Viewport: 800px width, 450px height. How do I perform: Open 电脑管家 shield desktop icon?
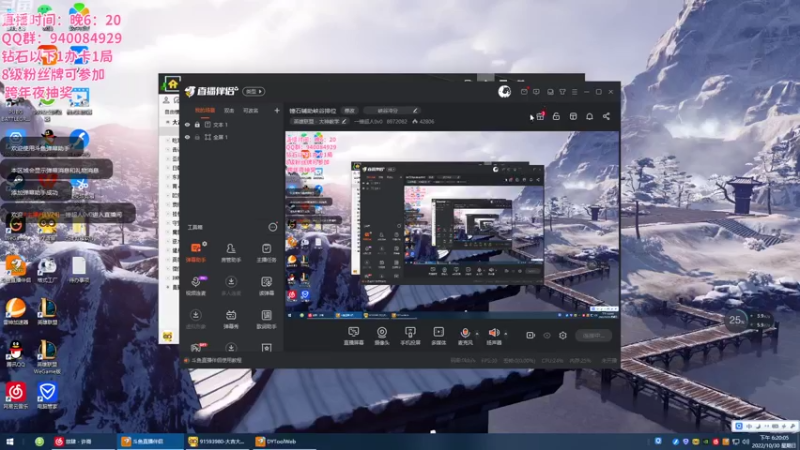coord(47,395)
